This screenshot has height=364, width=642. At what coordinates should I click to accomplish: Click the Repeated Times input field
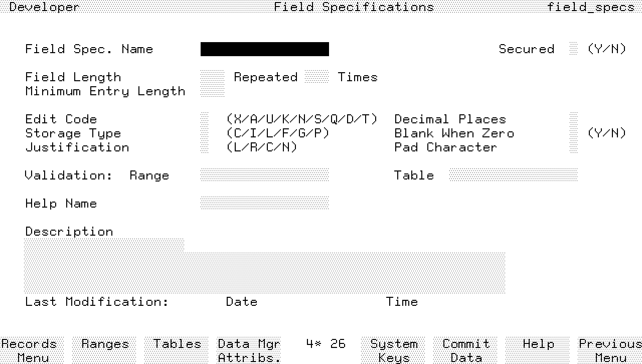pos(316,77)
